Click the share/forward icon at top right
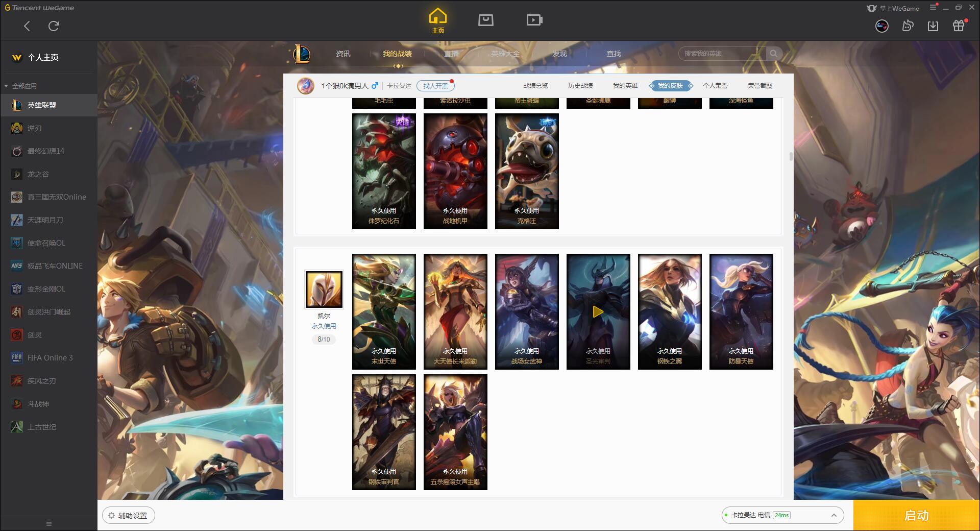980x531 pixels. coord(908,26)
